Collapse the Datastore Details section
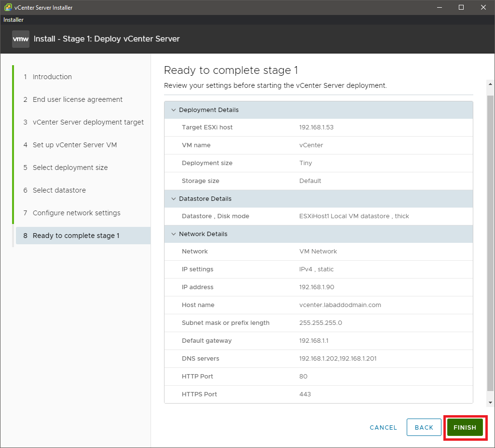 tap(174, 199)
